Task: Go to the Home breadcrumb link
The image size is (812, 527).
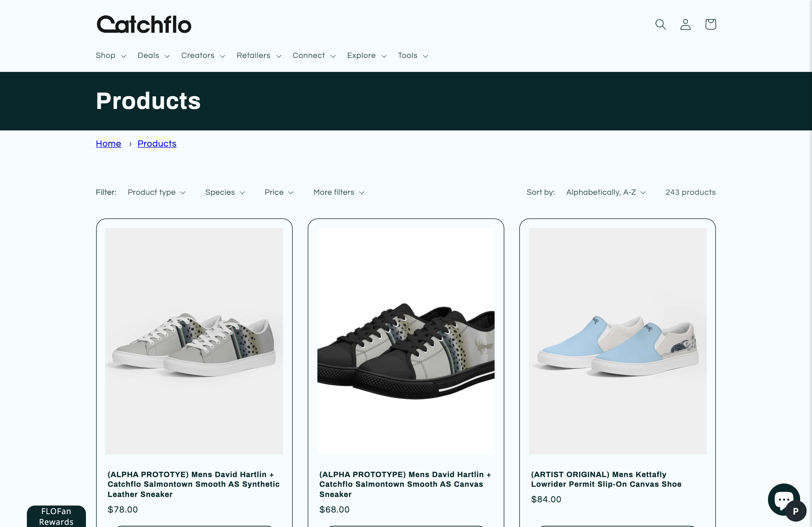Action: [x=108, y=144]
